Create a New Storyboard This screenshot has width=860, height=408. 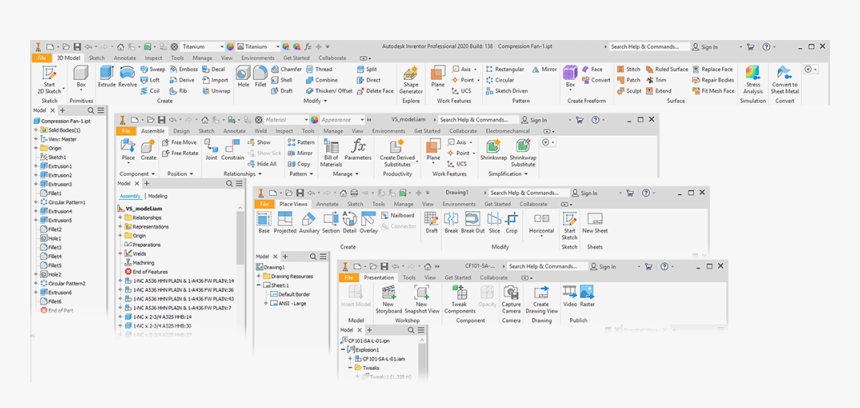click(x=388, y=299)
